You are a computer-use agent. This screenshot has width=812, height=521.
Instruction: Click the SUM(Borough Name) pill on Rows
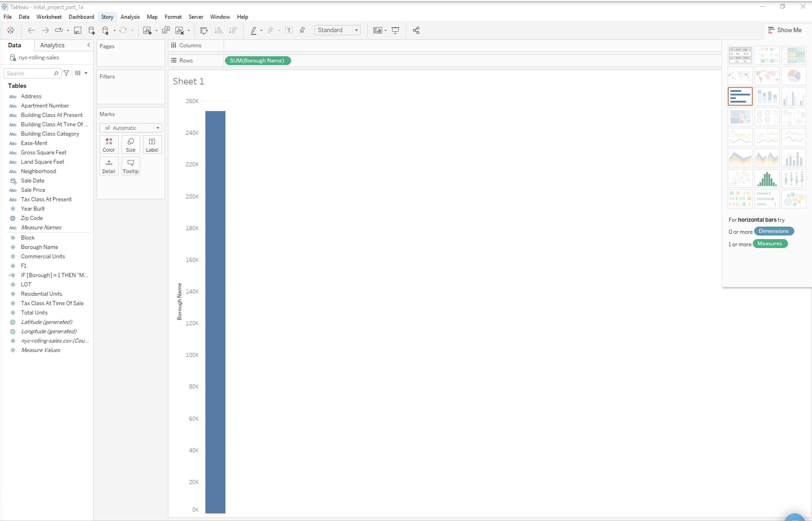tap(257, 61)
